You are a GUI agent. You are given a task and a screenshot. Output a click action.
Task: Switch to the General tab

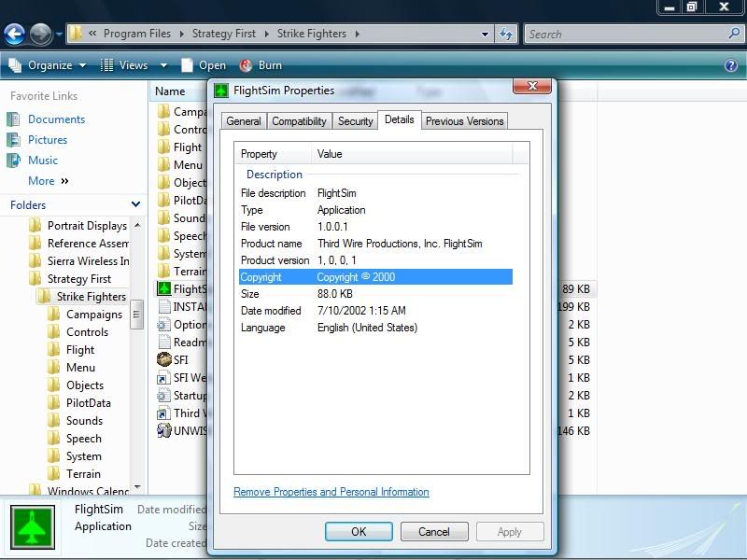tap(244, 121)
